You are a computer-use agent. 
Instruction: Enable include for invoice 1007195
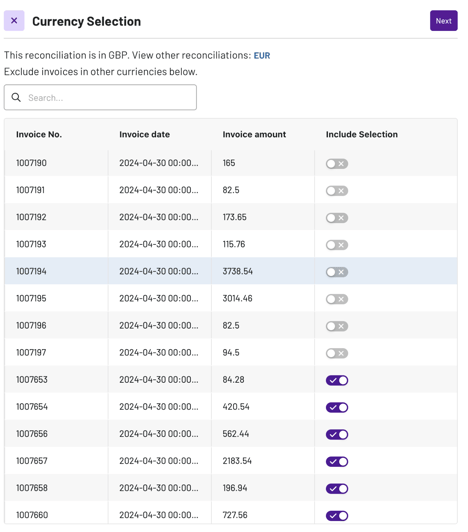point(337,299)
